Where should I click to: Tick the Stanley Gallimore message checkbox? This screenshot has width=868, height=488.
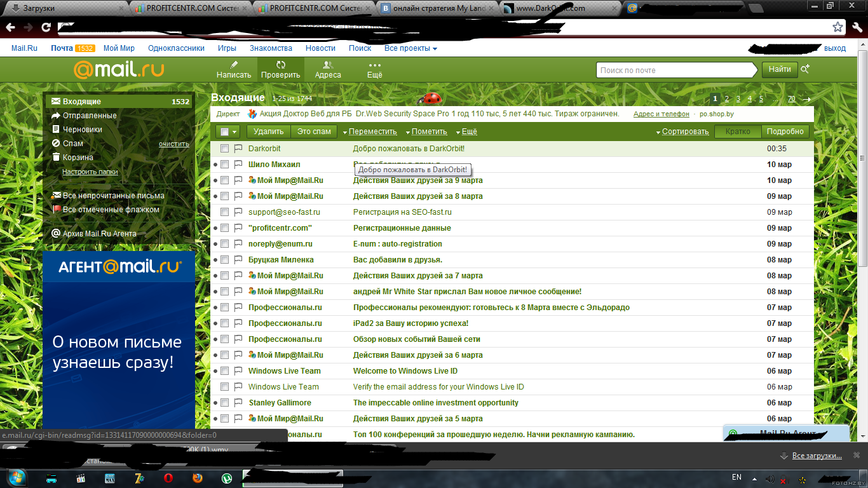[x=224, y=403]
